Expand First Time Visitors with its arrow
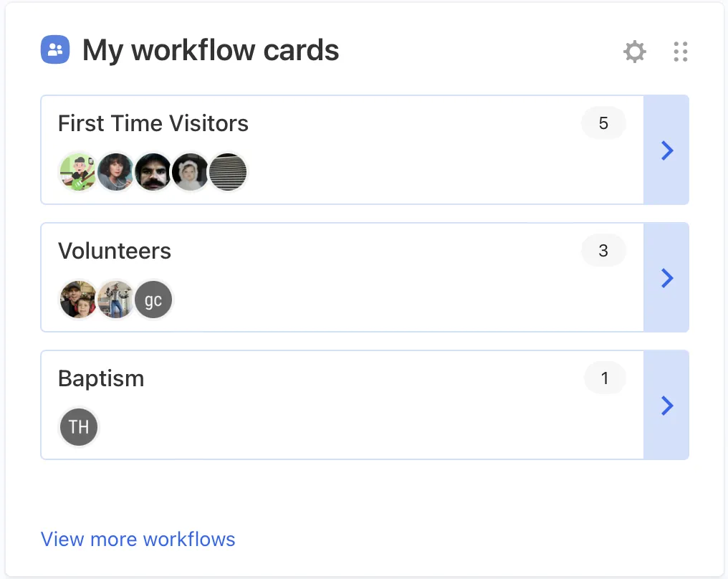The image size is (728, 579). [x=666, y=150]
